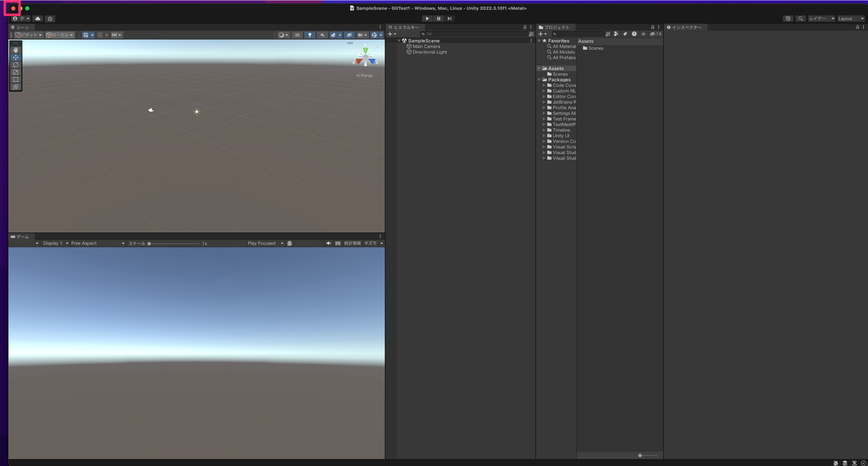Click the Step frame button
Viewport: 868px width, 466px height.
(x=449, y=19)
